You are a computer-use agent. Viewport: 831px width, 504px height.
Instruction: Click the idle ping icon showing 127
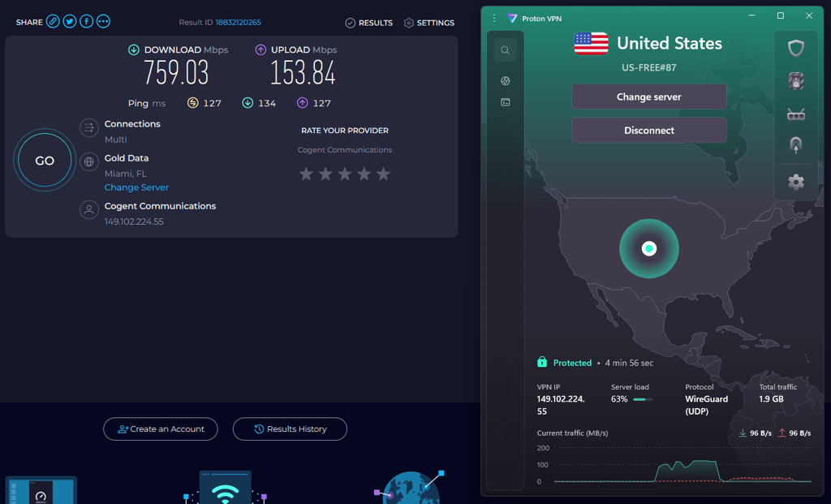[193, 103]
